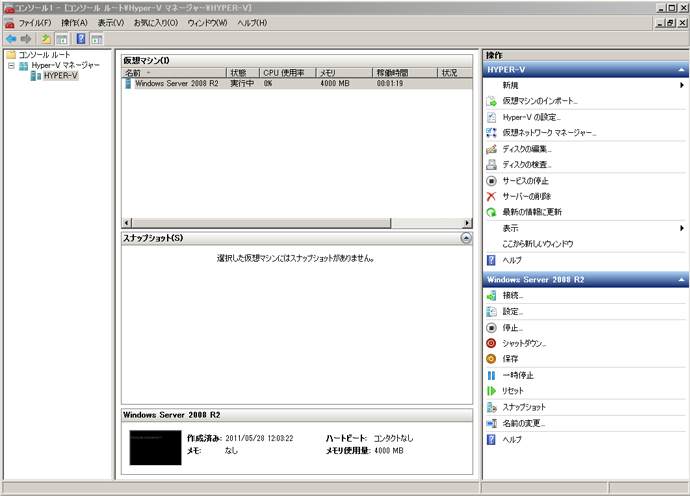Click the ディスクの検査 icon
The width and height of the screenshot is (690, 496).
(x=492, y=165)
